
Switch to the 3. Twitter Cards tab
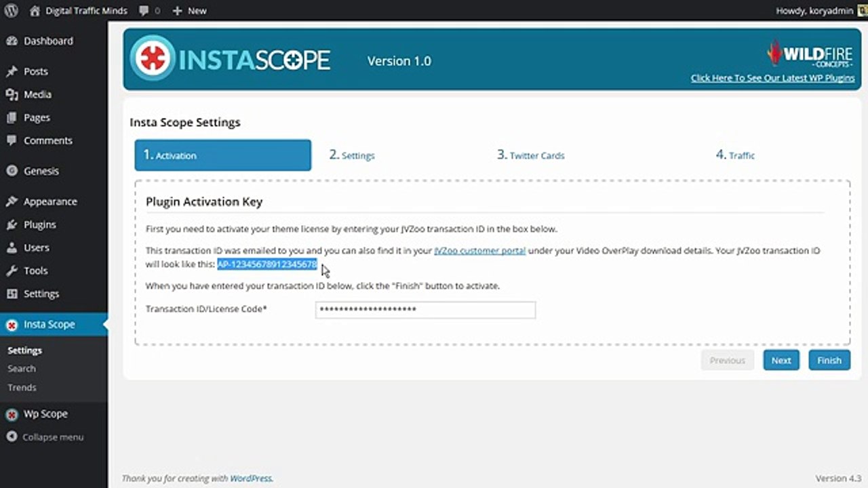coord(530,155)
